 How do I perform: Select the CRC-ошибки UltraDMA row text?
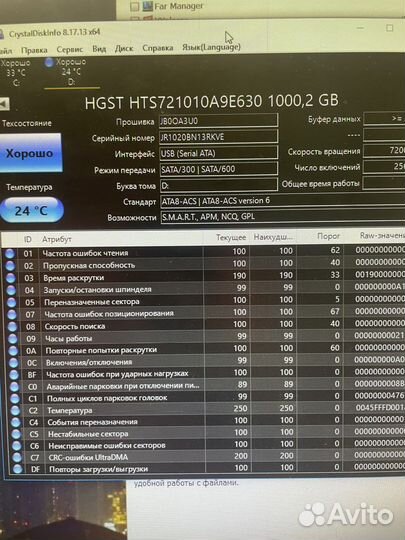pyautogui.click(x=88, y=457)
